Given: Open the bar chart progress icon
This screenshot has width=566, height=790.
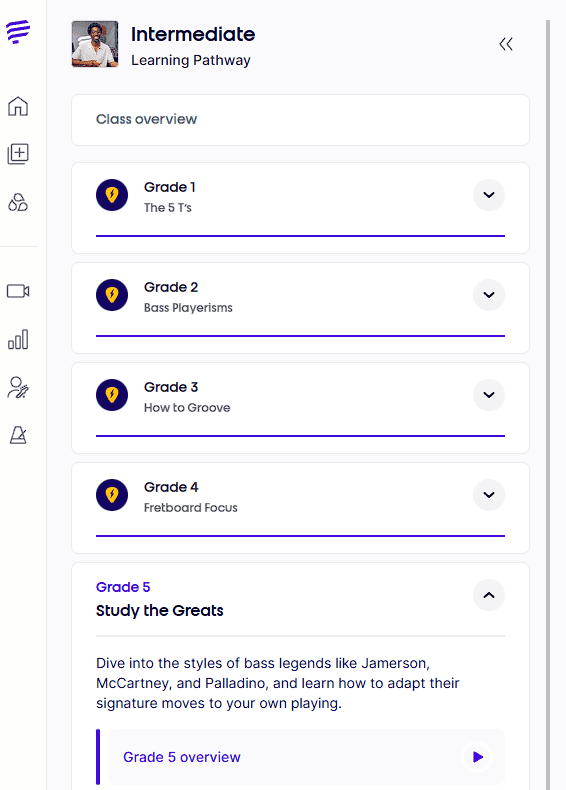Looking at the screenshot, I should tap(18, 340).
